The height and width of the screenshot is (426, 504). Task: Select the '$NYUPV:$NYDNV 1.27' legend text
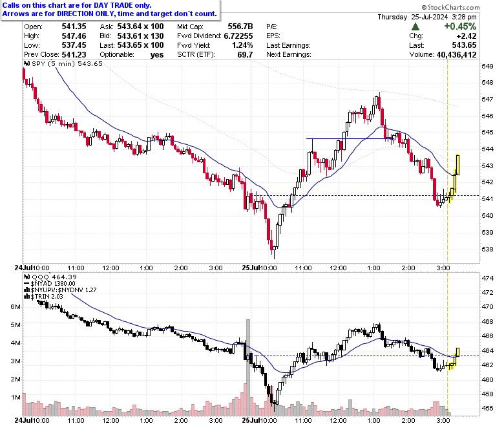pos(63,290)
